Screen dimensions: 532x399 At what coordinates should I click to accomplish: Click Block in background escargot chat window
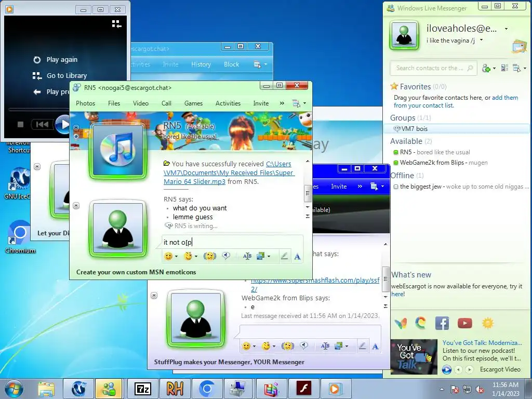231,64
